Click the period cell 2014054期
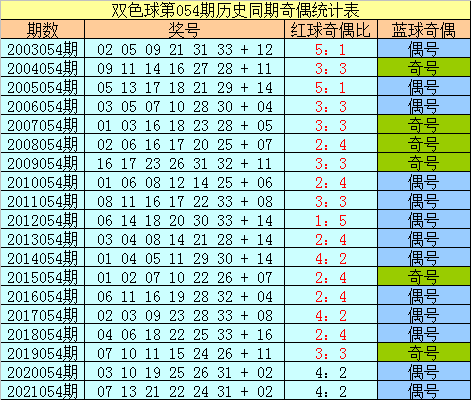The width and height of the screenshot is (471, 400). pyautogui.click(x=42, y=258)
